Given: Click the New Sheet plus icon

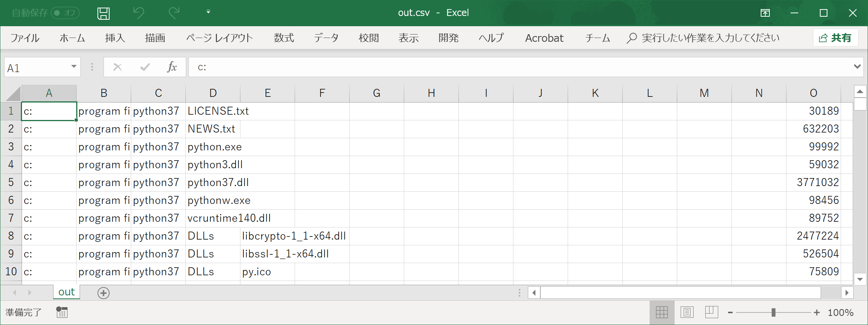Looking at the screenshot, I should tap(104, 293).
